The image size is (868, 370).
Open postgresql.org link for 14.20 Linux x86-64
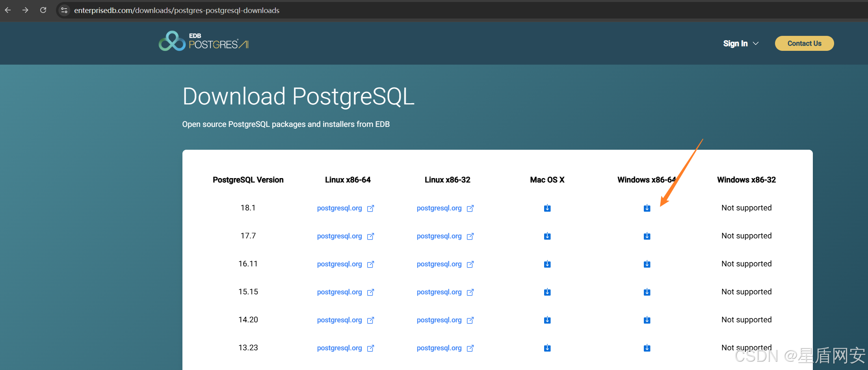339,320
